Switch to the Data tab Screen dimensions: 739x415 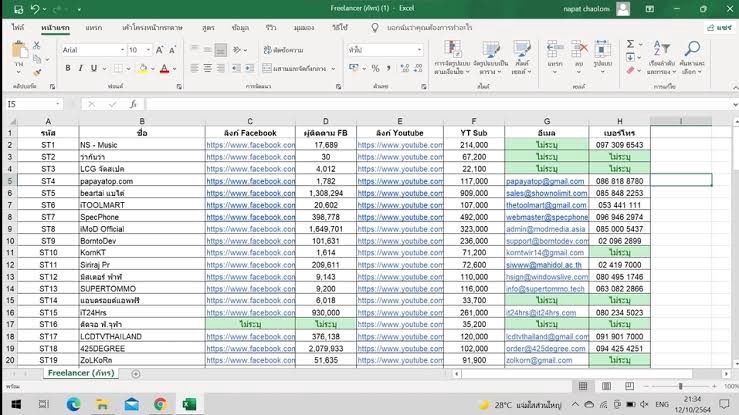(x=240, y=28)
